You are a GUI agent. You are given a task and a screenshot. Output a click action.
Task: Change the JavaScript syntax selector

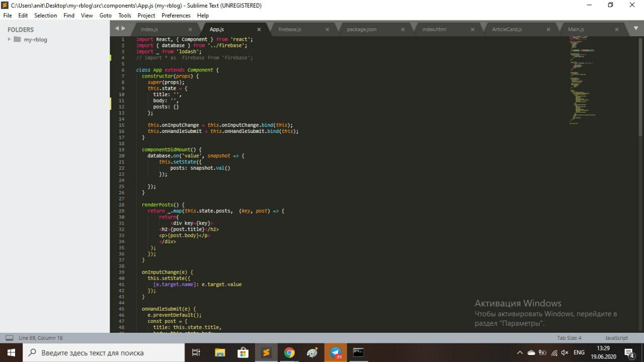click(x=616, y=338)
